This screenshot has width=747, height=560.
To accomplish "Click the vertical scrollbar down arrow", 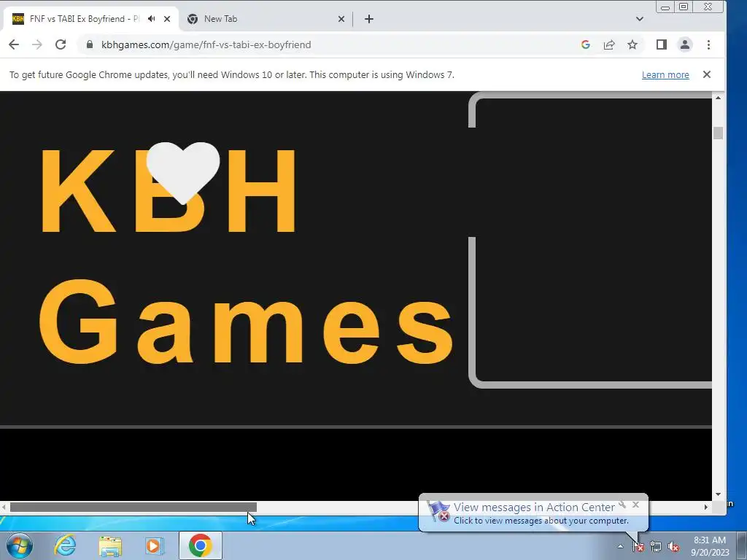I will tap(718, 495).
